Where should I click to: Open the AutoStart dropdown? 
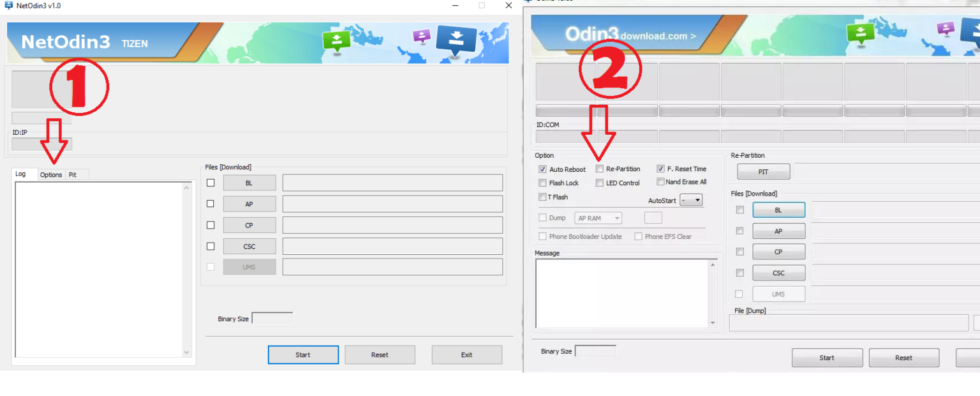(x=691, y=201)
